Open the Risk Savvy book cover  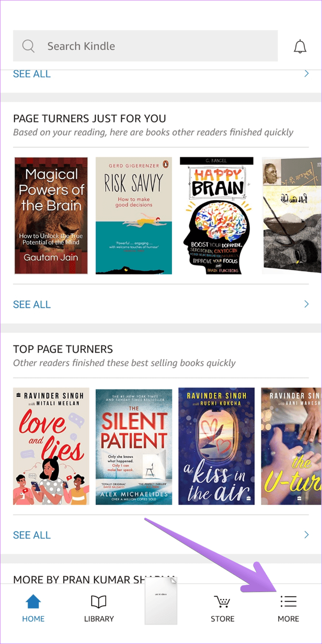(134, 216)
